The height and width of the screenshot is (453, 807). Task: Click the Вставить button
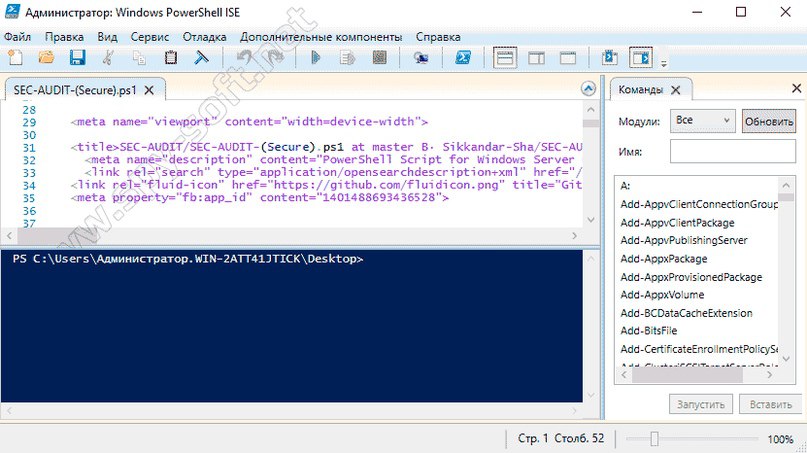point(770,405)
